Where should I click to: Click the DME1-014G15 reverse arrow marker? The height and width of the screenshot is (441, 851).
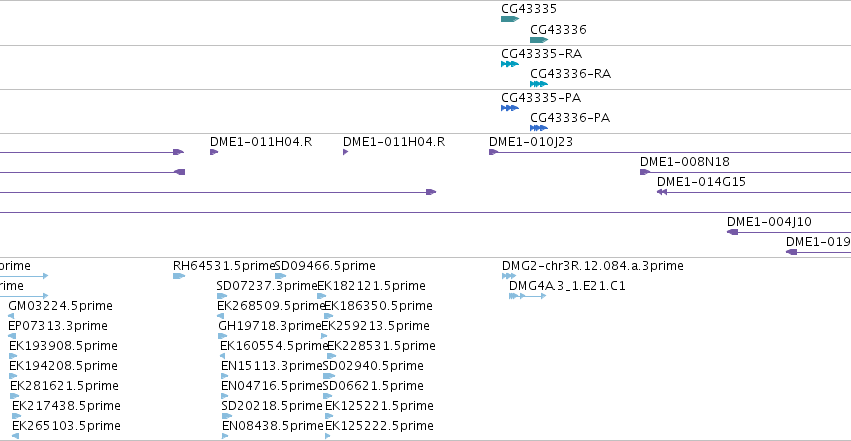coord(662,192)
